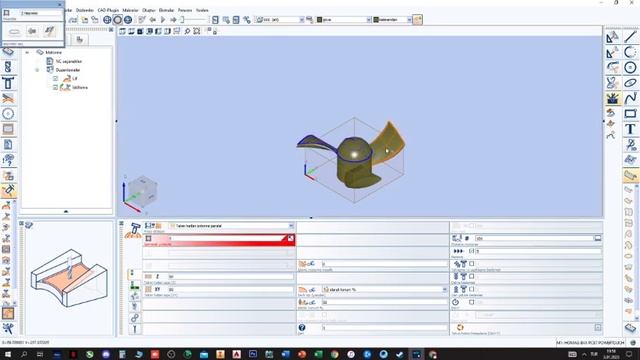Click the link chain tab icon in dialog
Viewport: 640px width, 360px height.
coord(135,318)
